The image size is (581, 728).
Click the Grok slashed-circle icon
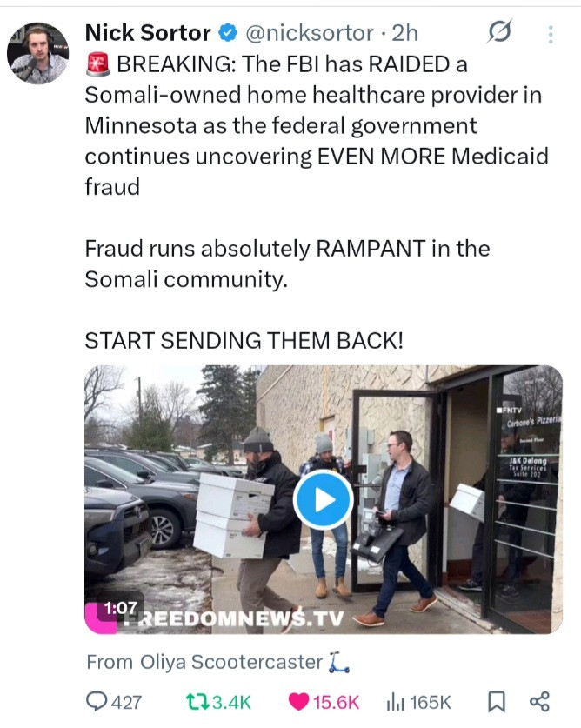500,32
